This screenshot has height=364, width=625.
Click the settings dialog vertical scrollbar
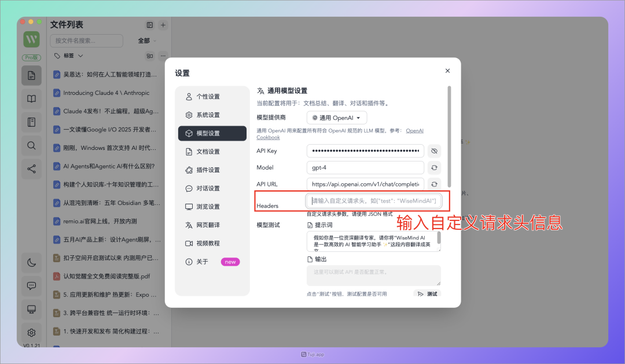pyautogui.click(x=450, y=137)
